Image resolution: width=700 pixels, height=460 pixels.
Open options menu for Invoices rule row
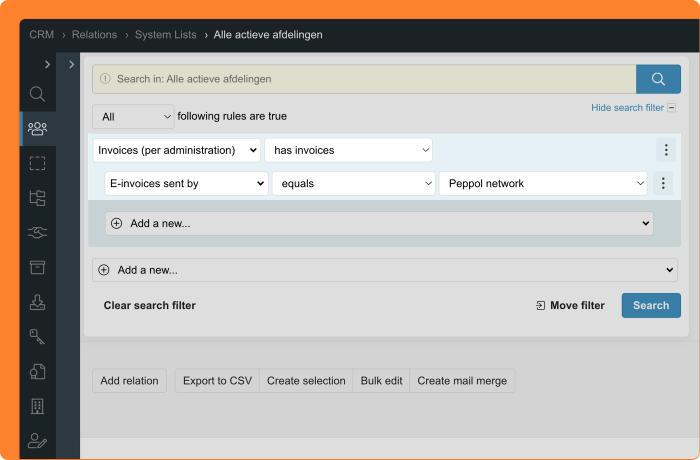pyautogui.click(x=666, y=150)
